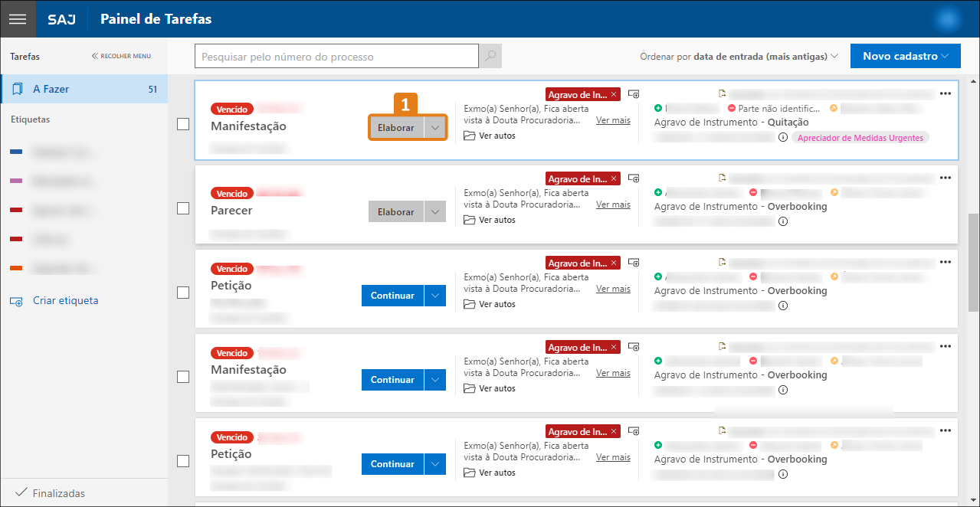Click Continuar on the first Petição task
The height and width of the screenshot is (507, 980).
click(x=392, y=296)
